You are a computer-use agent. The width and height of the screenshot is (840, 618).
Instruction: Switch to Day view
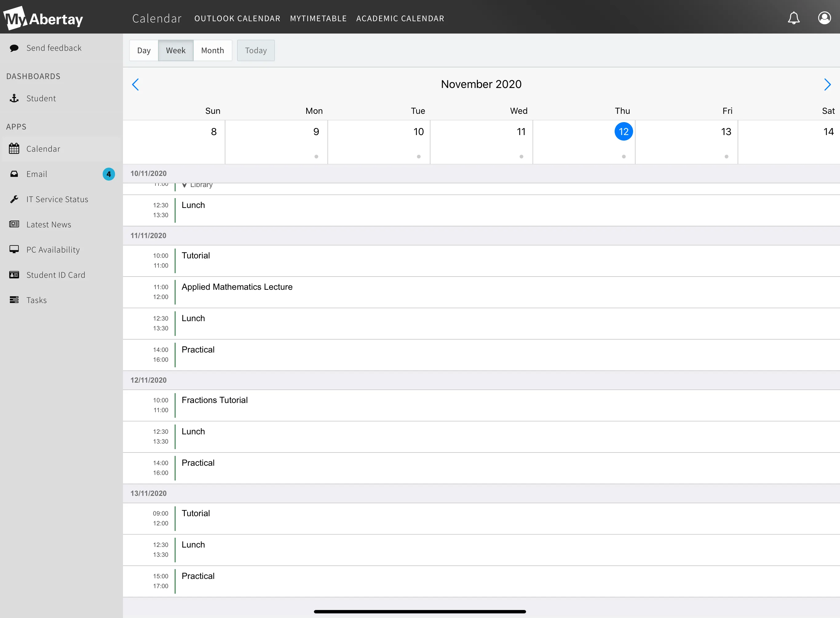click(144, 50)
